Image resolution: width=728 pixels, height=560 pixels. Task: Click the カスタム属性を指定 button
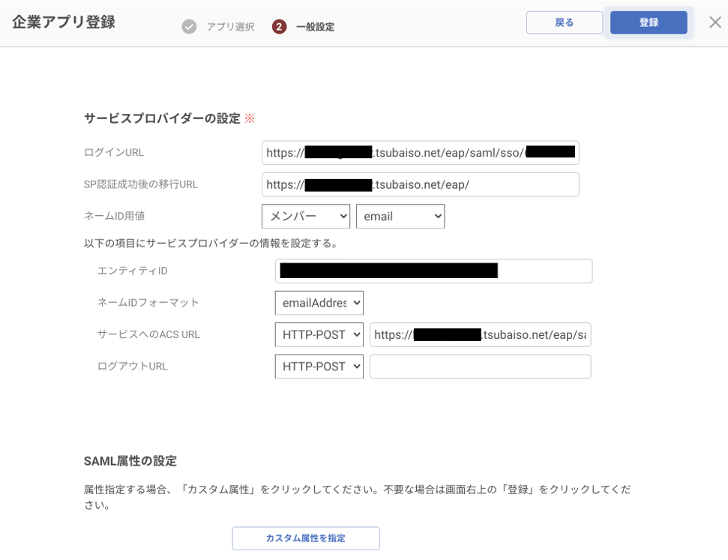click(305, 538)
